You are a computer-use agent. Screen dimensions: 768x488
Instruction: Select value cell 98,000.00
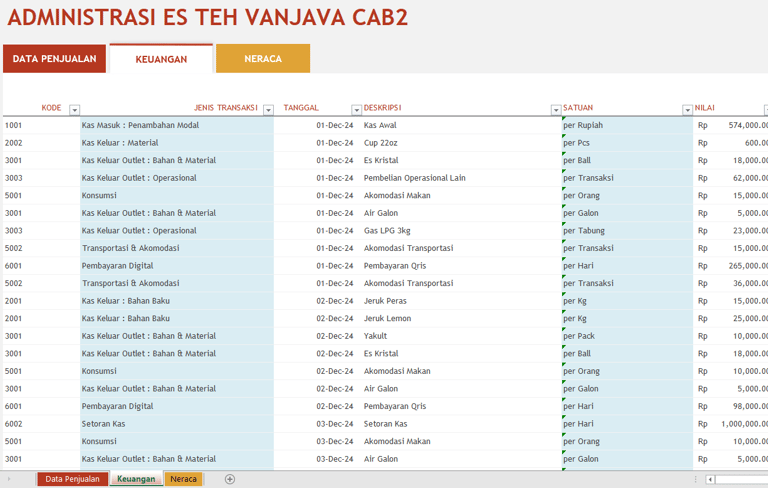coord(731,406)
